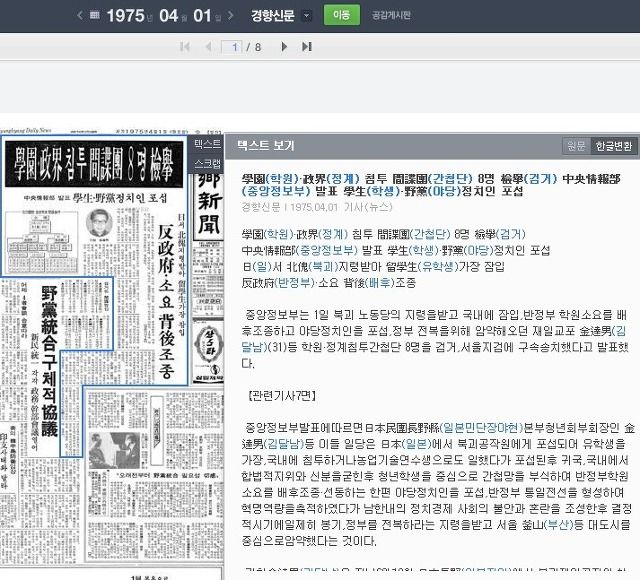Viewport: 640px width, 580px height.
Task: Select the 野黨統合 article on newspaper scan
Action: point(49,361)
